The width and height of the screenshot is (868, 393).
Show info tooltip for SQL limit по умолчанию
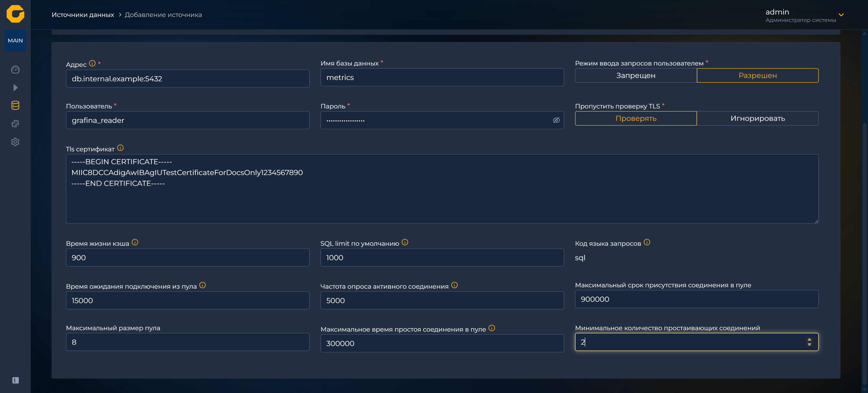pos(405,242)
